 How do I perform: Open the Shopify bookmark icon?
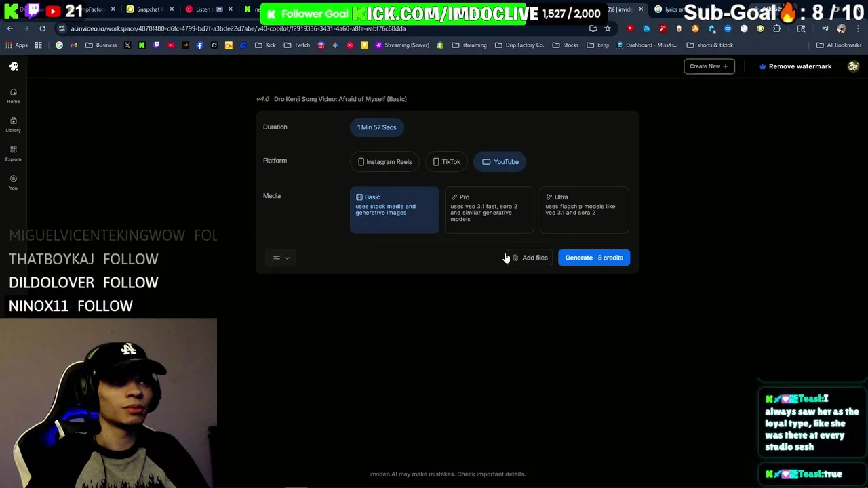(440, 45)
